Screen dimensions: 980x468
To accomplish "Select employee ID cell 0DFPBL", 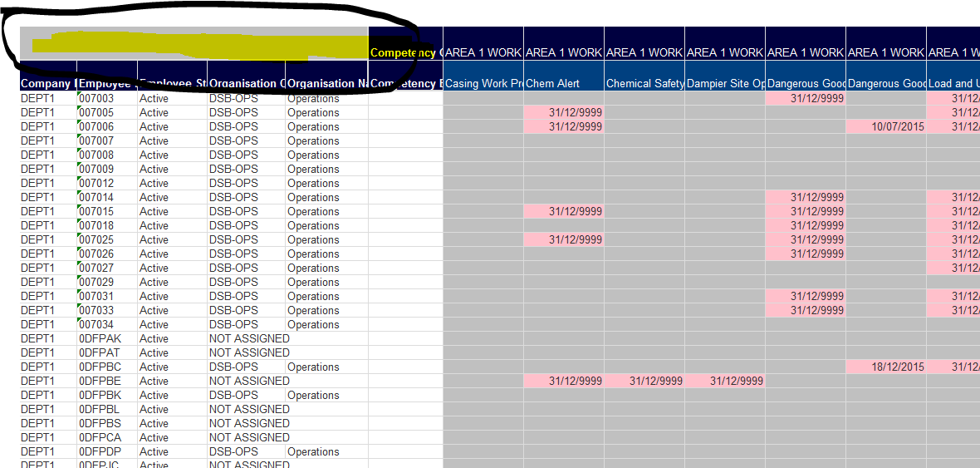I will [107, 409].
